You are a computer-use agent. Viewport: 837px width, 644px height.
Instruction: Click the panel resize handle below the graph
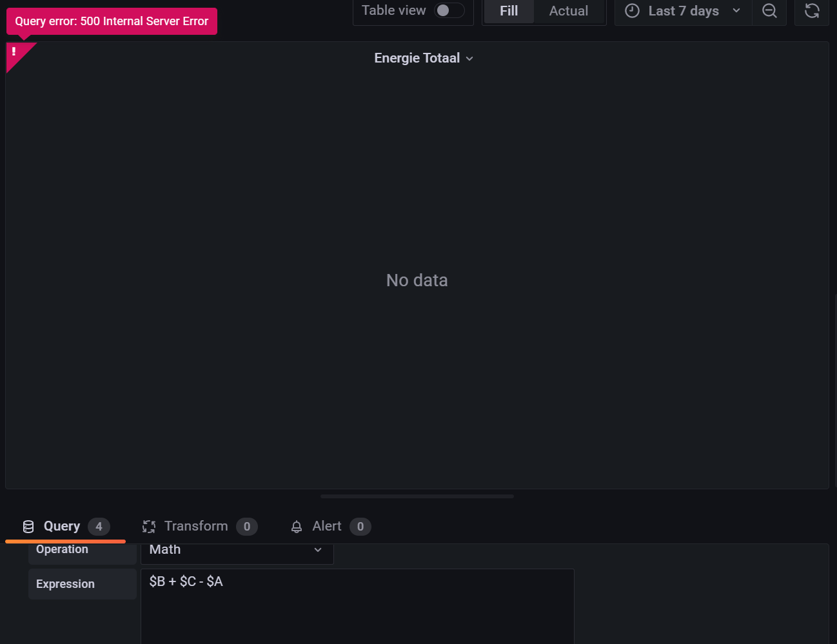coord(417,496)
